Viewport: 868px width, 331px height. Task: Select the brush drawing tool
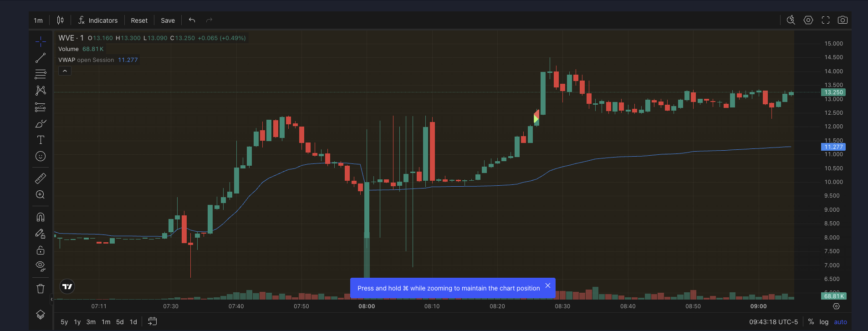(x=41, y=124)
